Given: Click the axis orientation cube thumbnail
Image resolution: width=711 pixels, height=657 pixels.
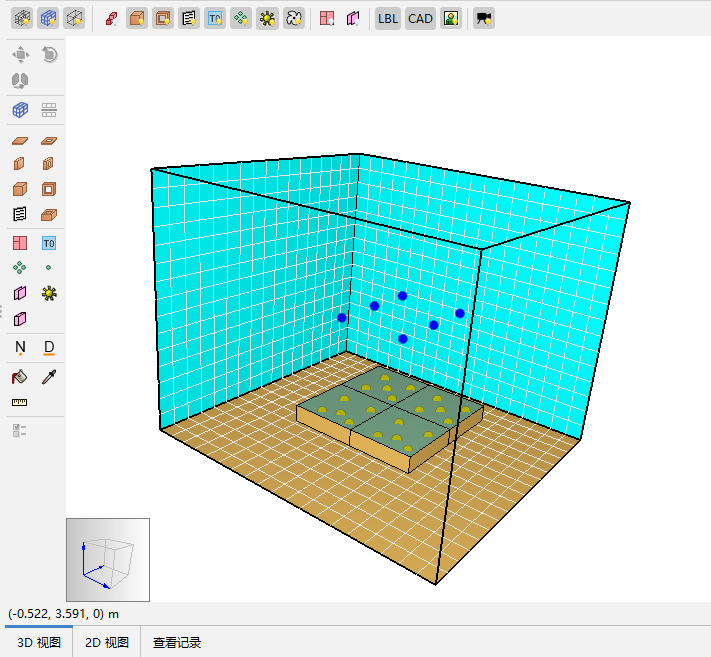Looking at the screenshot, I should coord(108,560).
